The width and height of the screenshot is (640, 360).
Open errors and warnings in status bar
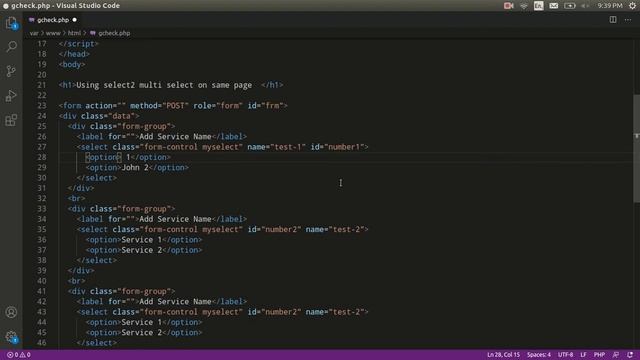point(19,355)
